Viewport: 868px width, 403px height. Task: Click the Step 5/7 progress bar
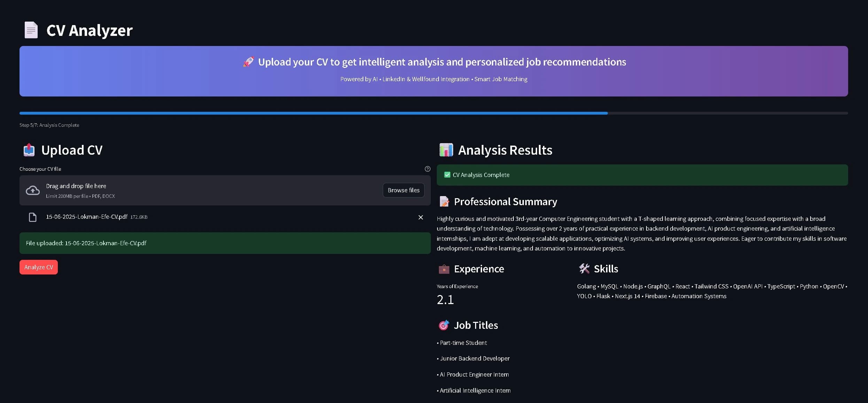313,113
